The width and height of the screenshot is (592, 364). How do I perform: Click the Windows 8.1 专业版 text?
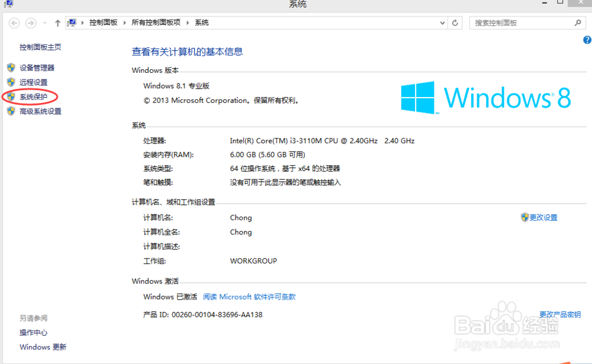pos(176,86)
